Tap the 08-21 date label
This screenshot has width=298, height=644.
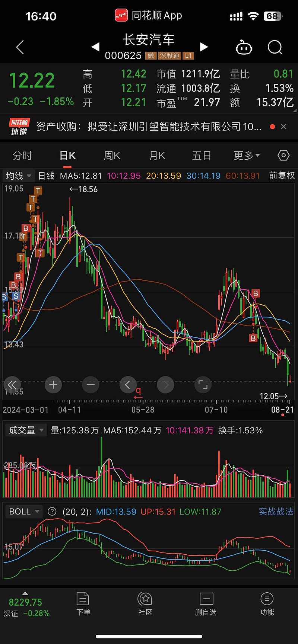click(x=282, y=410)
